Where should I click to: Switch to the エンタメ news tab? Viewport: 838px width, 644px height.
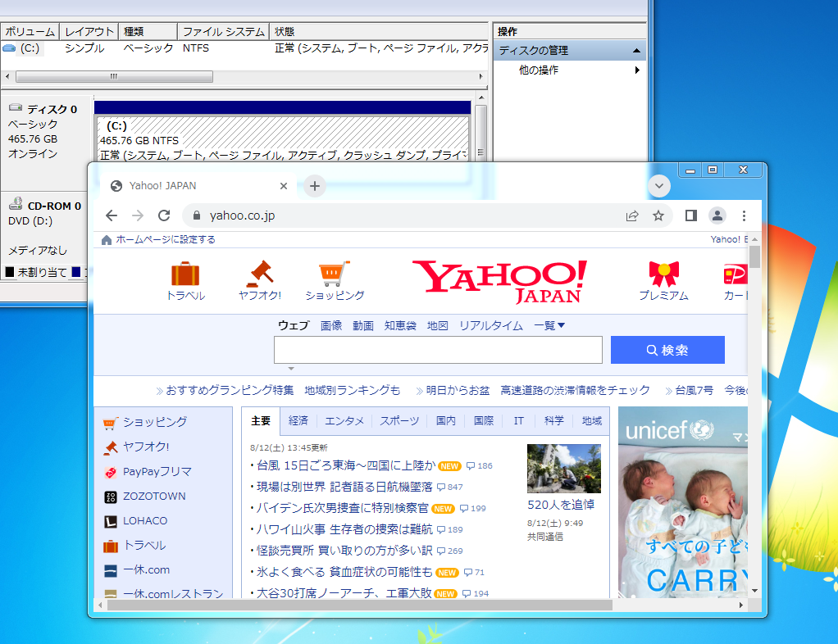(344, 420)
